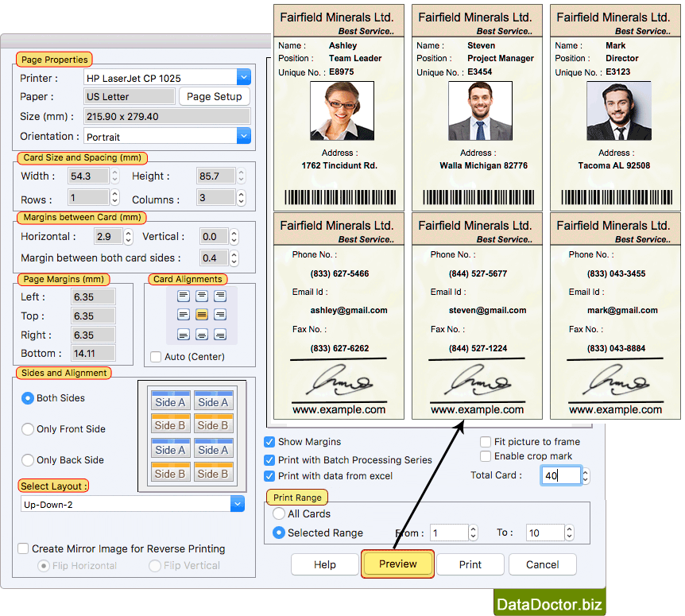Toggle Print with Batch Processing Series
This screenshot has width=685, height=616.
click(x=269, y=460)
